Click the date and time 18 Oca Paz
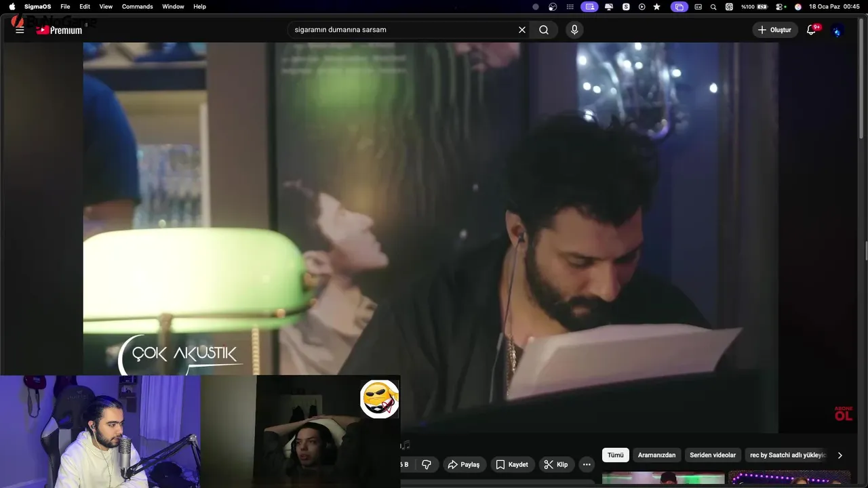Screen dimensions: 868x488 [x=834, y=7]
